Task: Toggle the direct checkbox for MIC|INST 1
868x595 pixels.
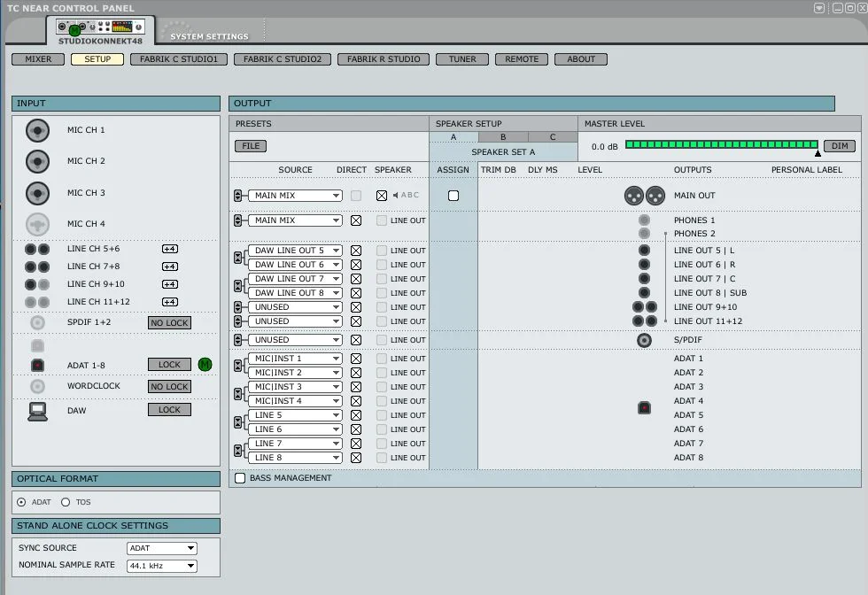Action: (x=356, y=359)
